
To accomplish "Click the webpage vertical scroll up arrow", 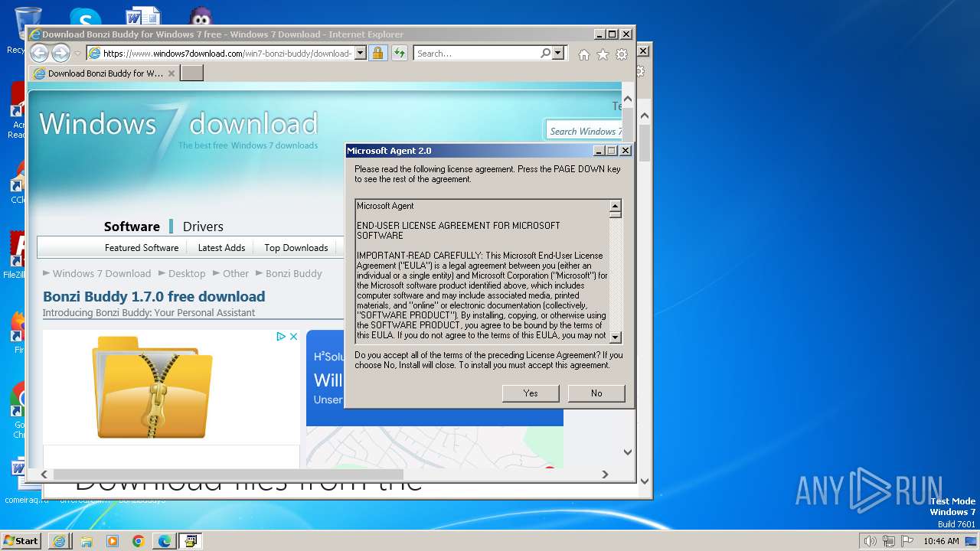I will [628, 99].
